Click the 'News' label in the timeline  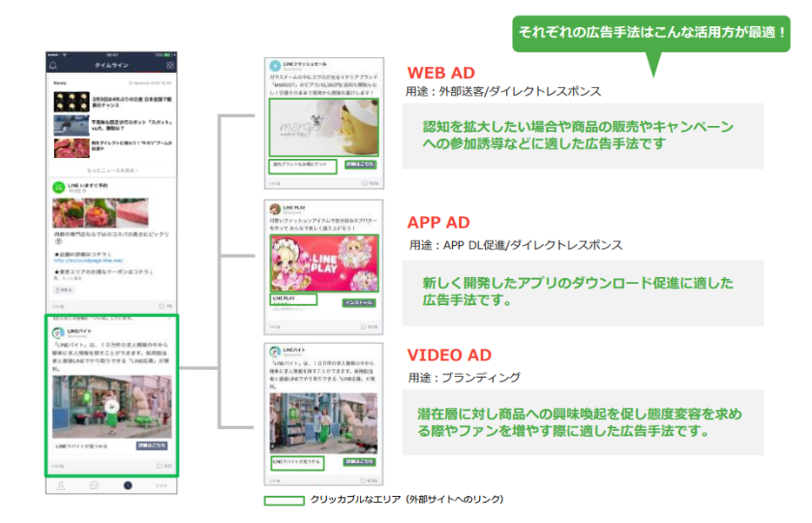point(60,83)
